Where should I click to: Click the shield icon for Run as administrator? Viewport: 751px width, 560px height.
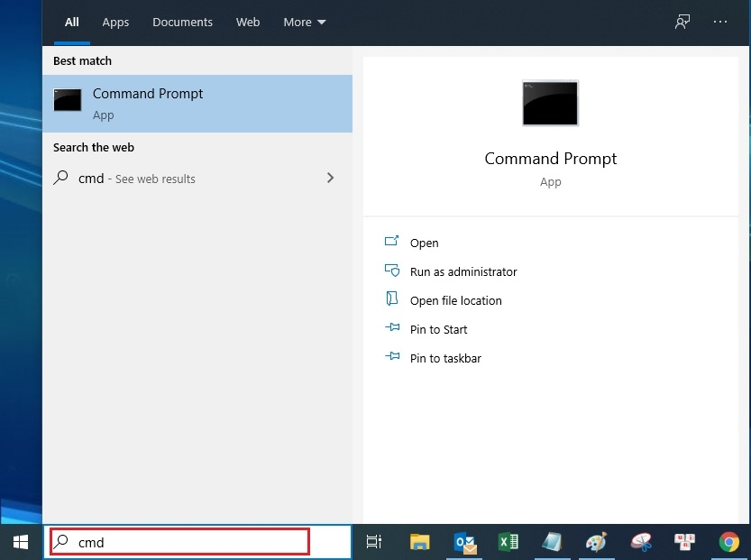(x=392, y=271)
